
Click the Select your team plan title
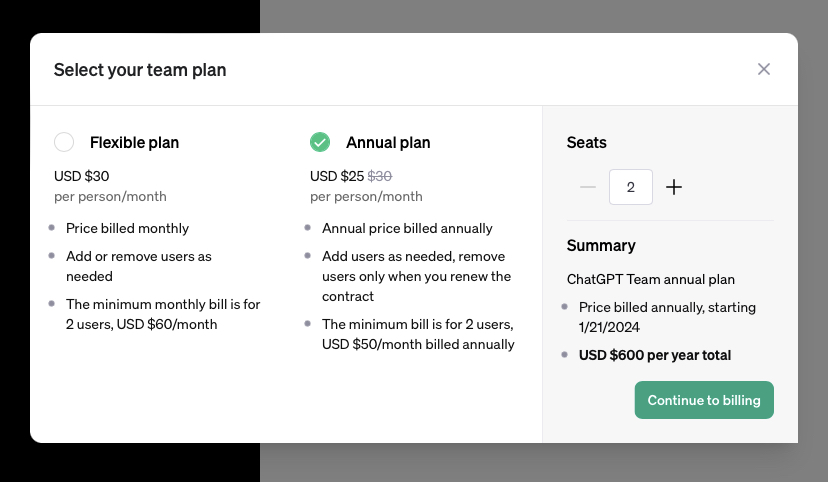140,70
